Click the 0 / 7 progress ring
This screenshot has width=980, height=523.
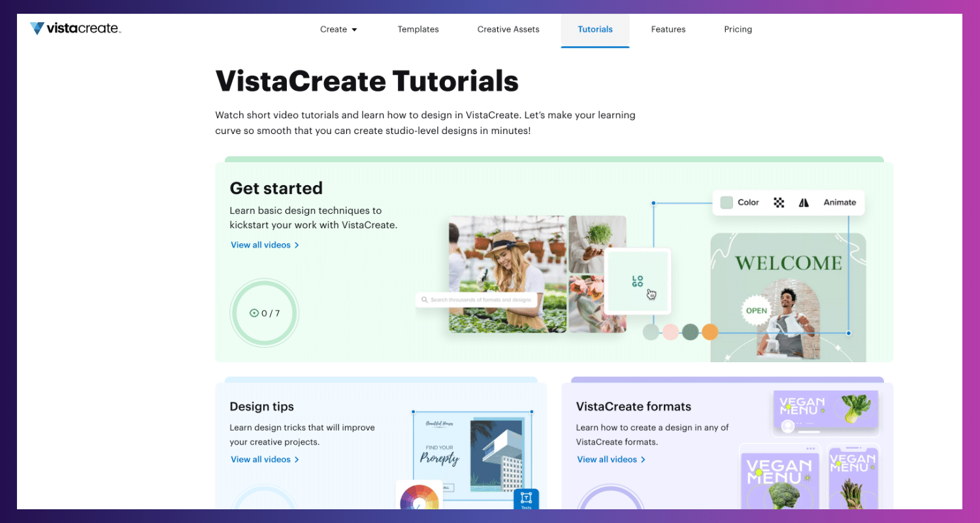coord(265,313)
